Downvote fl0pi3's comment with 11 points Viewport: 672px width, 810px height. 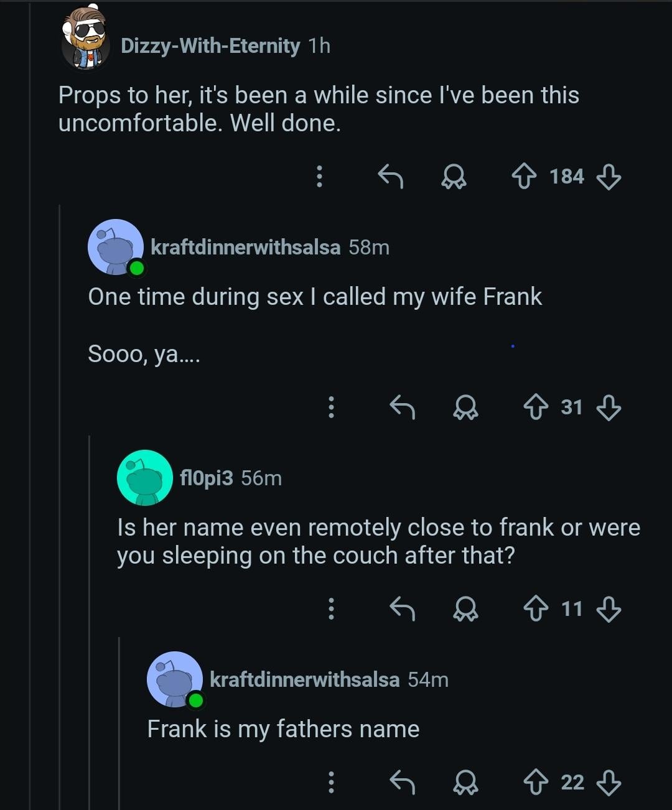coord(608,608)
